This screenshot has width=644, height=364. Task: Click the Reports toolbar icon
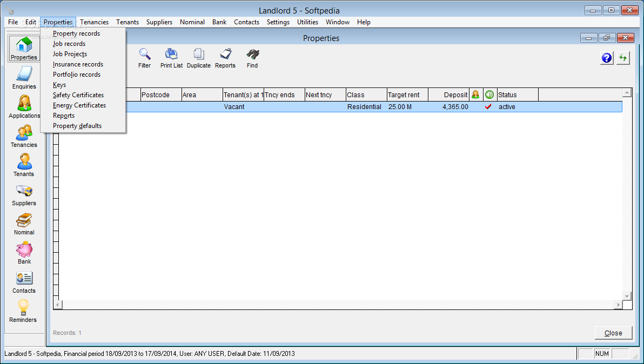(x=225, y=58)
